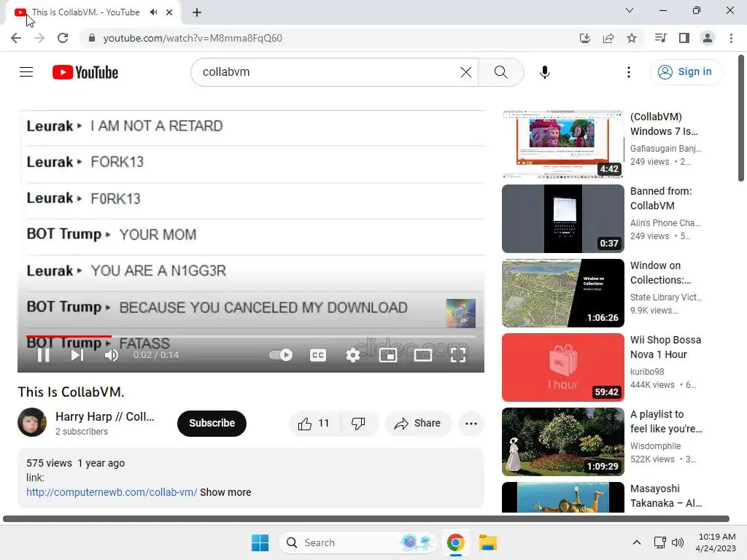
Task: Subscribe to Harry Harp channel
Action: 212,423
